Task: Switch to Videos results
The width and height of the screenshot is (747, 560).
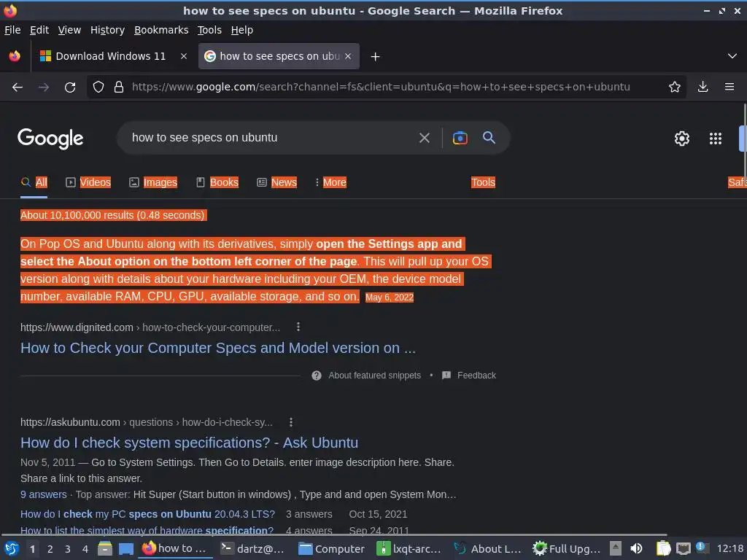Action: pyautogui.click(x=88, y=182)
